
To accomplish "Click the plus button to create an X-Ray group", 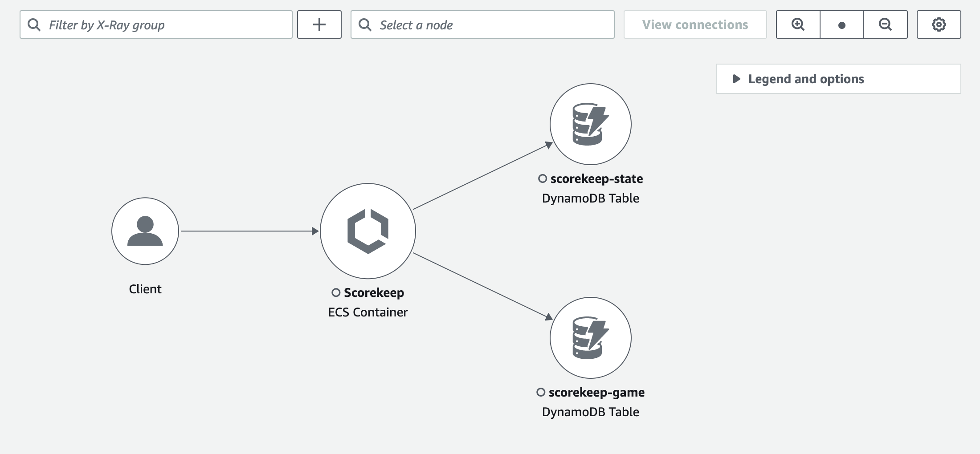I will 319,25.
